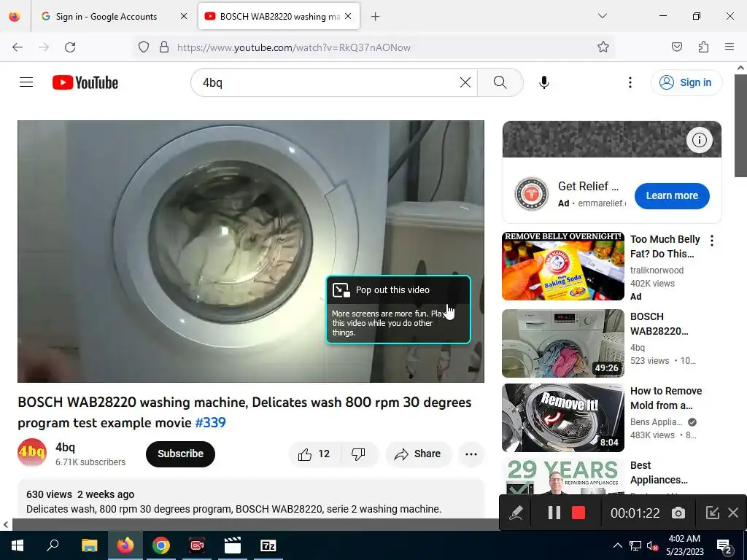The height and width of the screenshot is (560, 747).
Task: Open the YouTube guide hamburger menu
Action: 26,82
